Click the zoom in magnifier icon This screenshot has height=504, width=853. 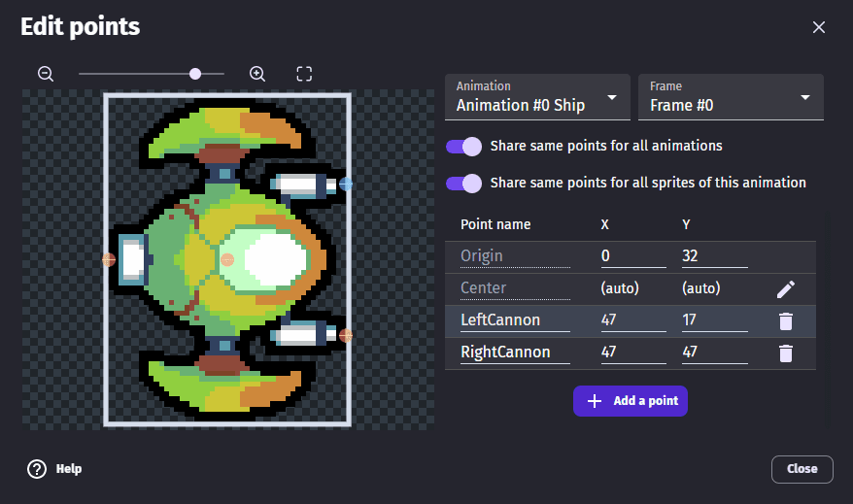click(257, 74)
